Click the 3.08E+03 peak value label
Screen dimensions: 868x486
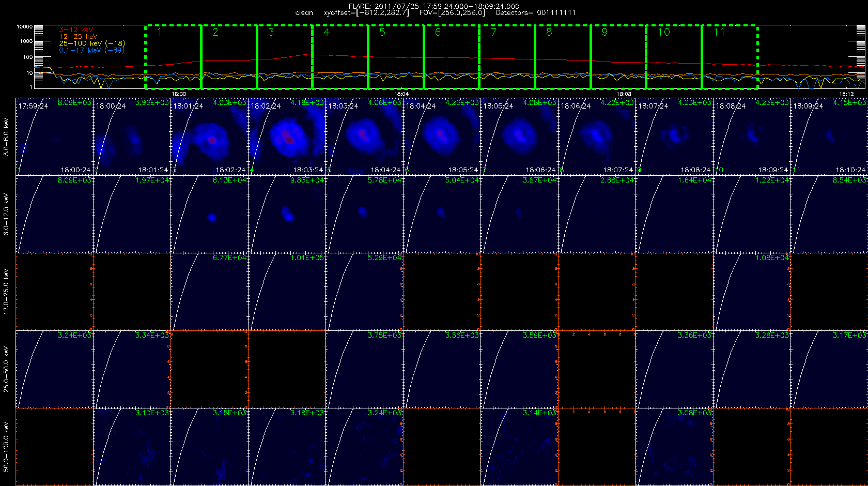tap(695, 413)
